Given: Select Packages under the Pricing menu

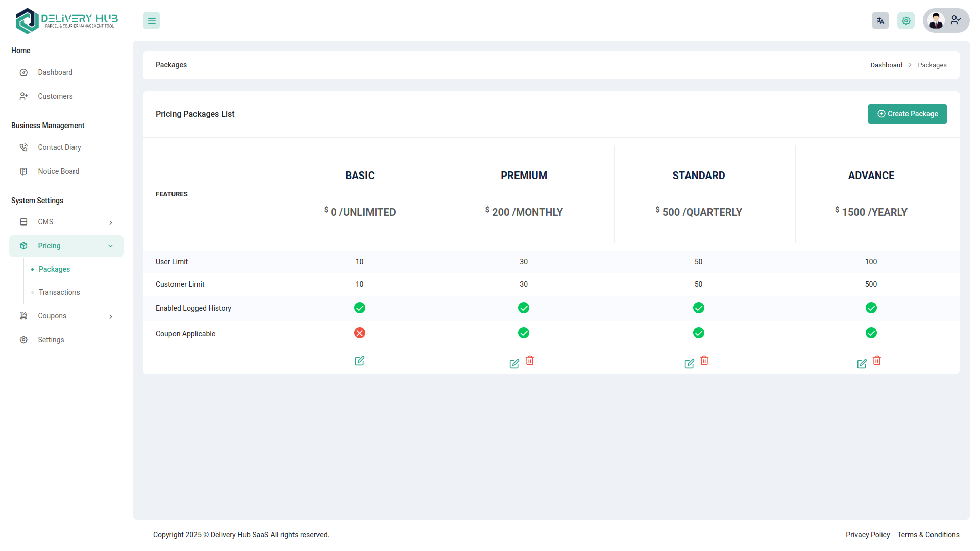Looking at the screenshot, I should coord(54,269).
